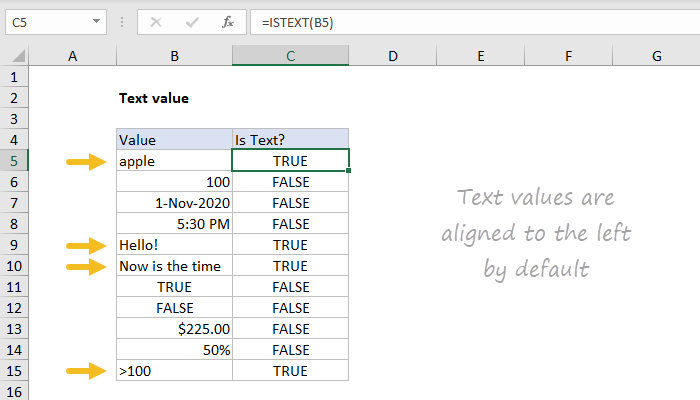700x400 pixels.
Task: Click the 'Is Text?' header cell
Action: tap(291, 140)
